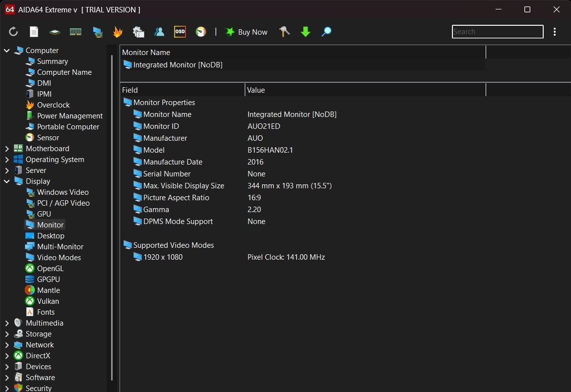
Task: Expand the Operating System node
Action: [6, 160]
